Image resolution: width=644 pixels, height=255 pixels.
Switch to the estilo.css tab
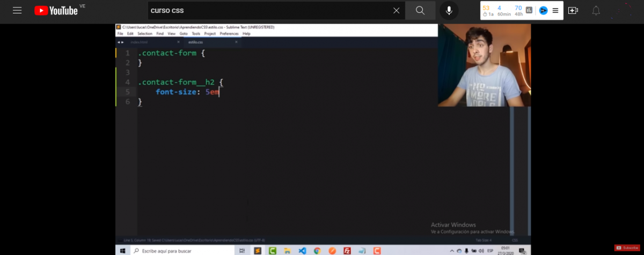click(196, 42)
